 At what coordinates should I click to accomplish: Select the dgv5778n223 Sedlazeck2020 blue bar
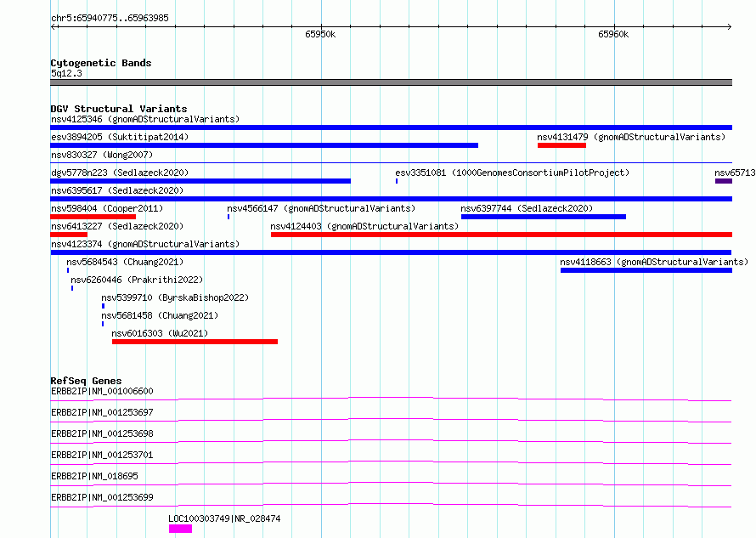point(200,181)
